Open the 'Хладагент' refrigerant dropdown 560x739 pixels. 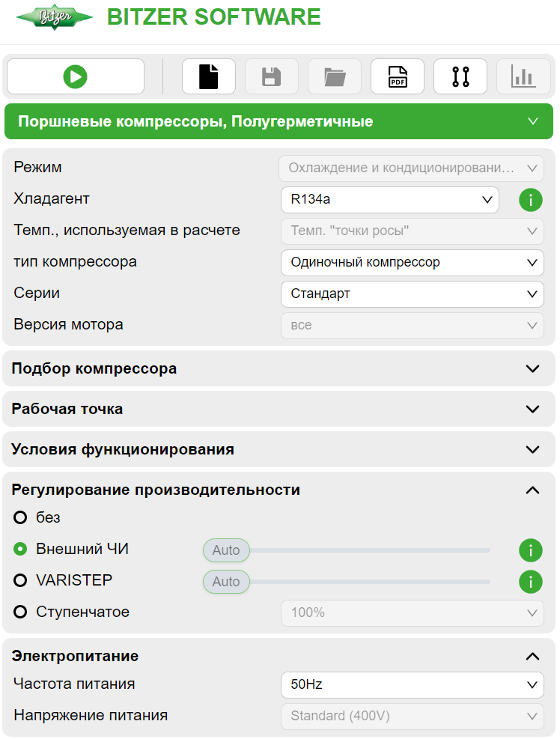tap(389, 200)
